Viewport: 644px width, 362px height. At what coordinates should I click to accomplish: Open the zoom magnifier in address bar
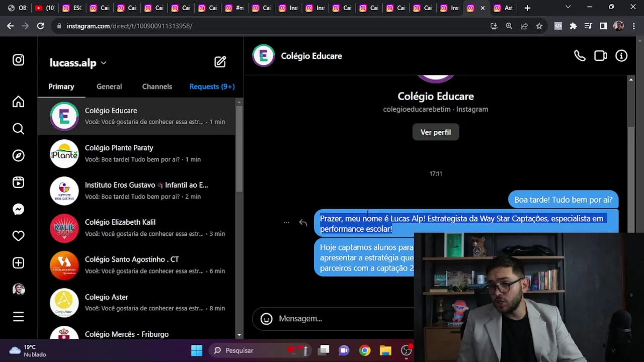(x=509, y=26)
